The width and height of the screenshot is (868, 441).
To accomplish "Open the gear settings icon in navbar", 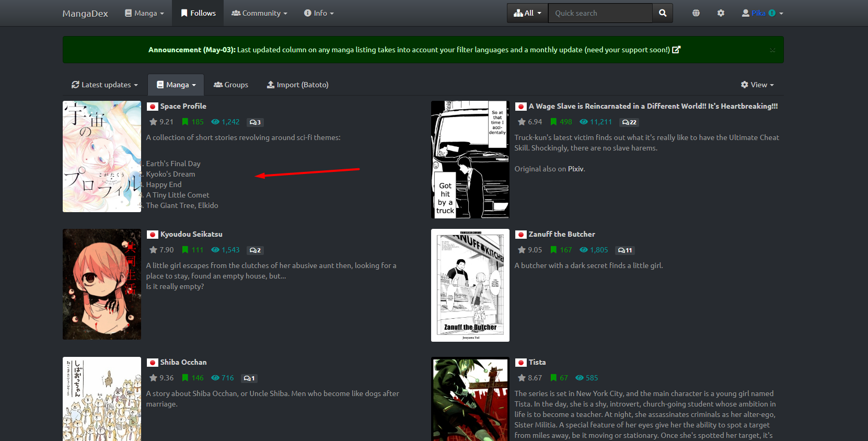I will coord(721,13).
